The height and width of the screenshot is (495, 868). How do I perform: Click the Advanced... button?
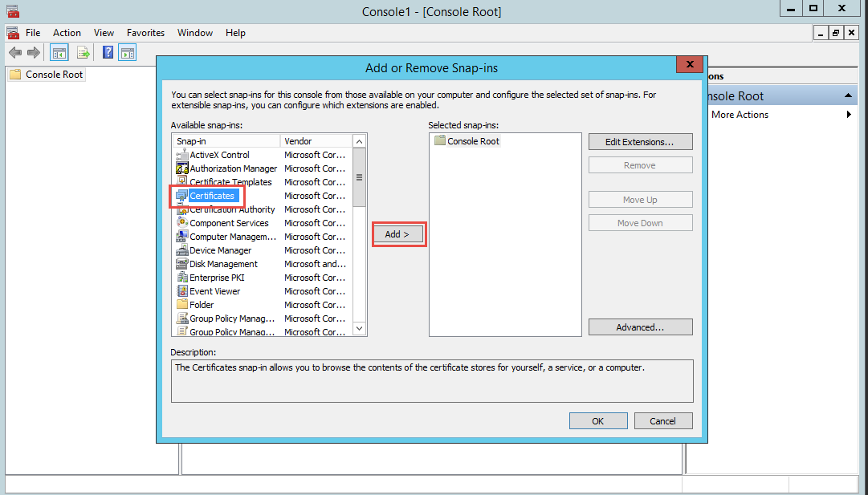pos(641,327)
